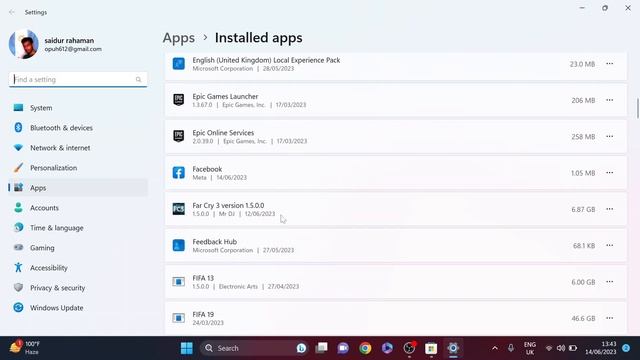Image resolution: width=640 pixels, height=360 pixels.
Task: Click the English Local Experience Pack icon
Action: 178,64
